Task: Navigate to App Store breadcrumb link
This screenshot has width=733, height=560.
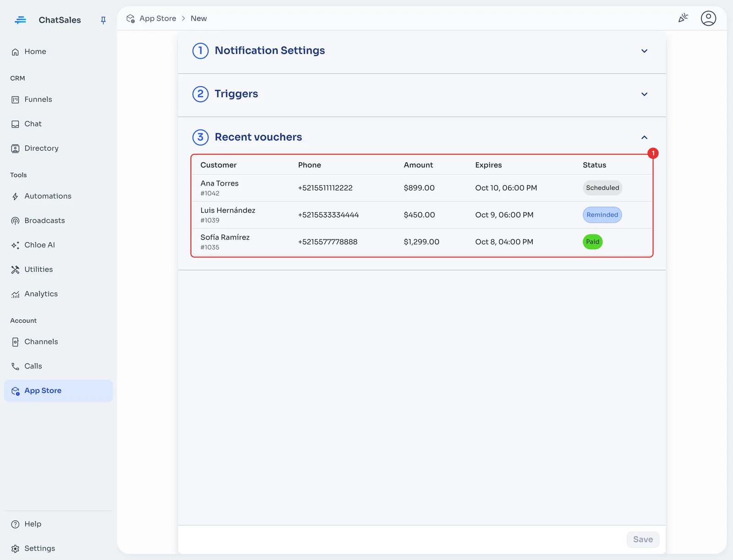Action: click(158, 18)
